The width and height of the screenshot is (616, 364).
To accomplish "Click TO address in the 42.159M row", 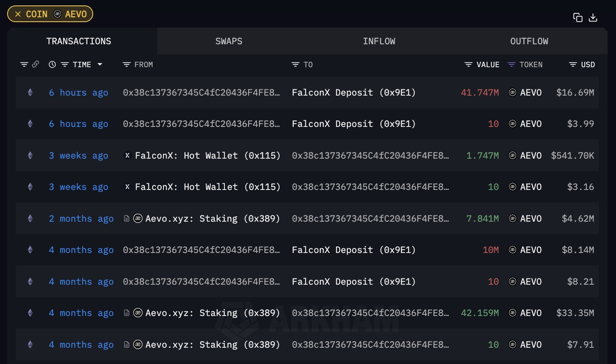I will (371, 313).
